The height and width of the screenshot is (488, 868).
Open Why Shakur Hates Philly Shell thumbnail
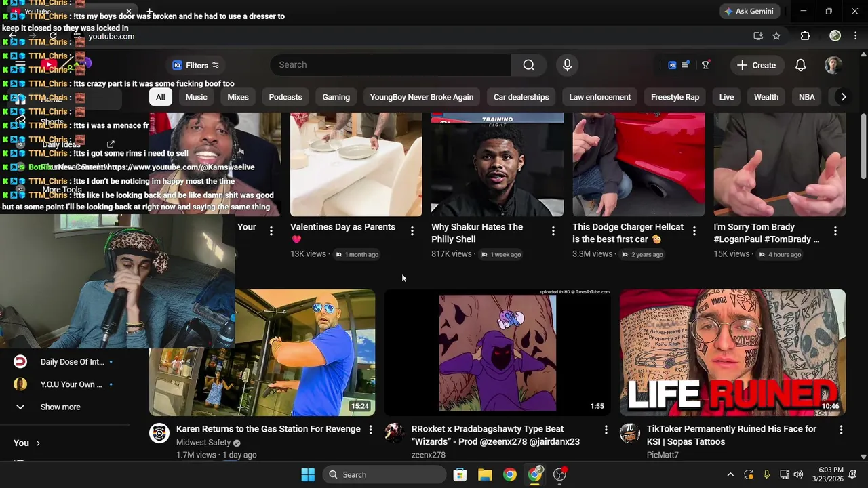coord(497,165)
